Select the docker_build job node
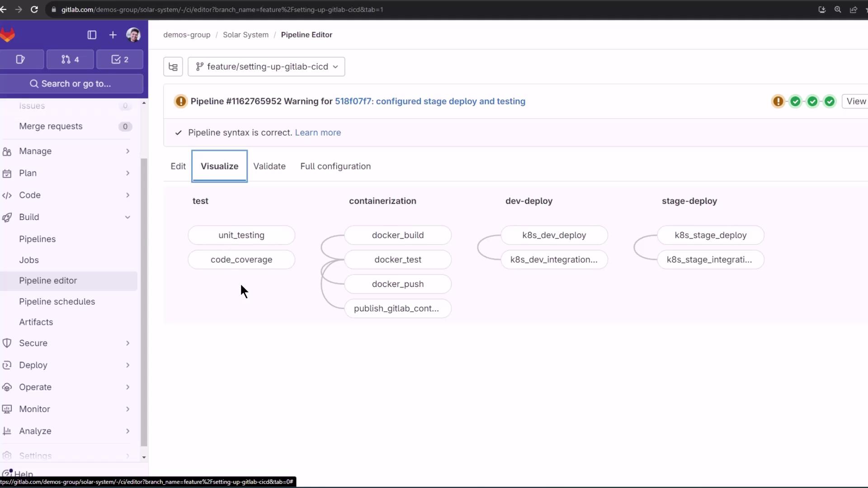This screenshot has height=488, width=868. point(398,235)
